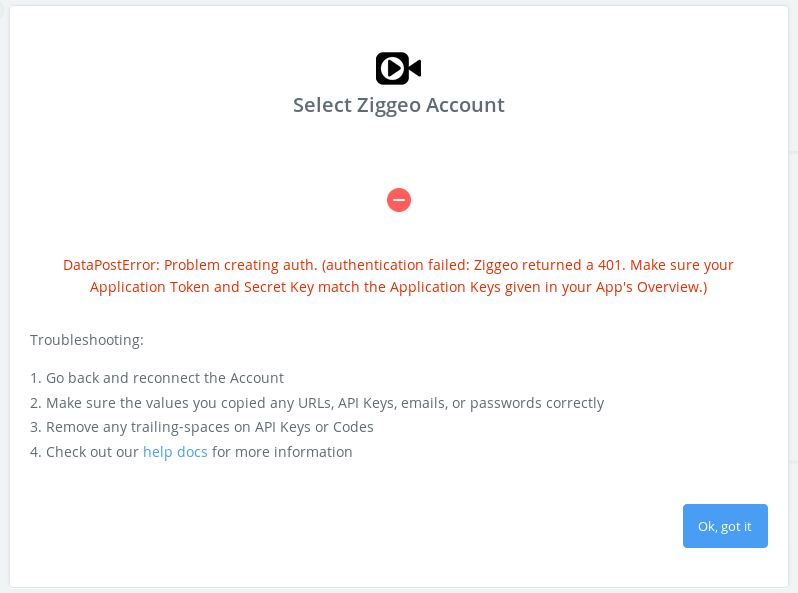Click the passwords correctly text in step 2

click(537, 403)
